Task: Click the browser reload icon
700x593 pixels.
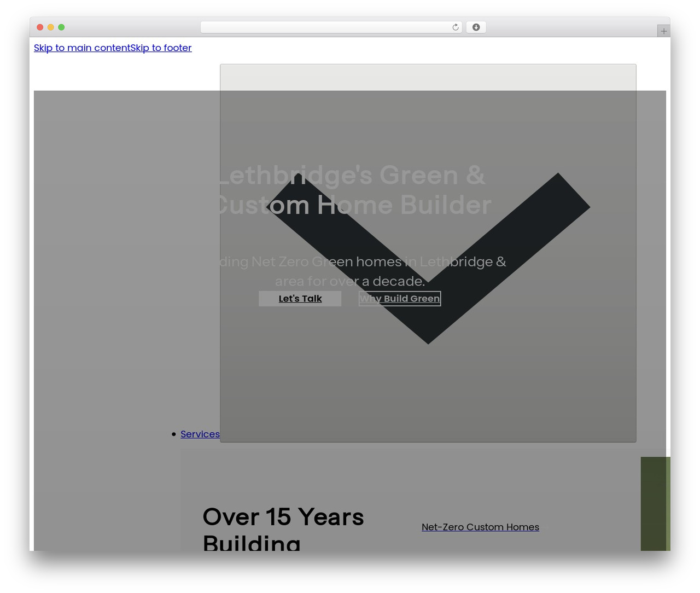Action: [456, 27]
